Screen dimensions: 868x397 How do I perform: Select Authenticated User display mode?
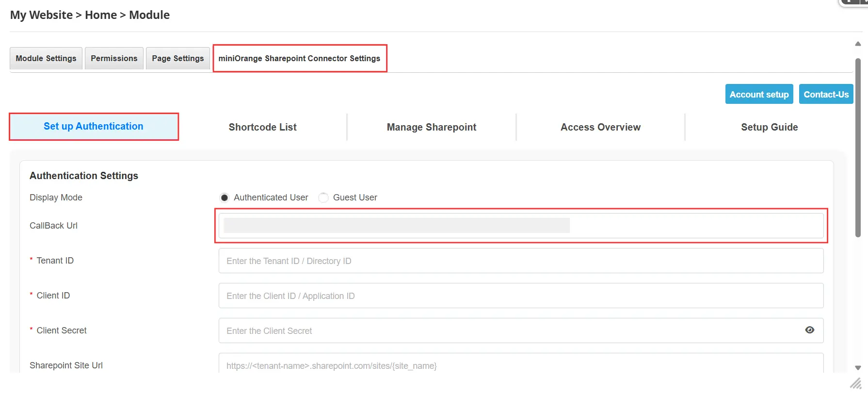[x=225, y=198]
